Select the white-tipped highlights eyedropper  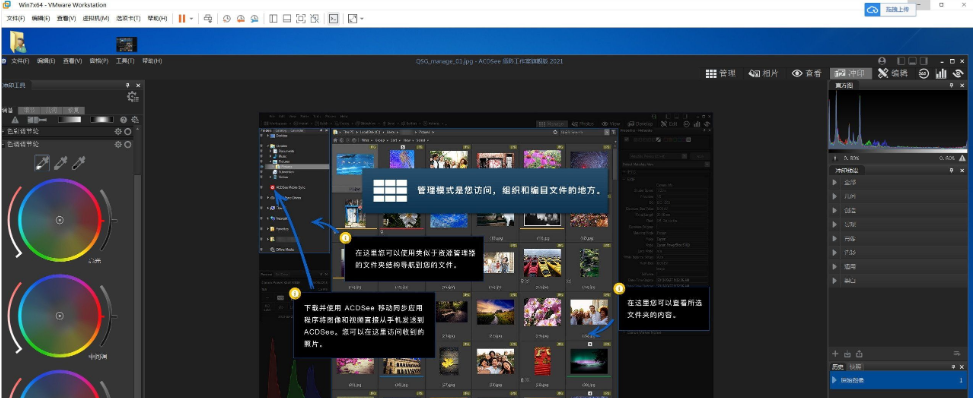click(x=42, y=163)
